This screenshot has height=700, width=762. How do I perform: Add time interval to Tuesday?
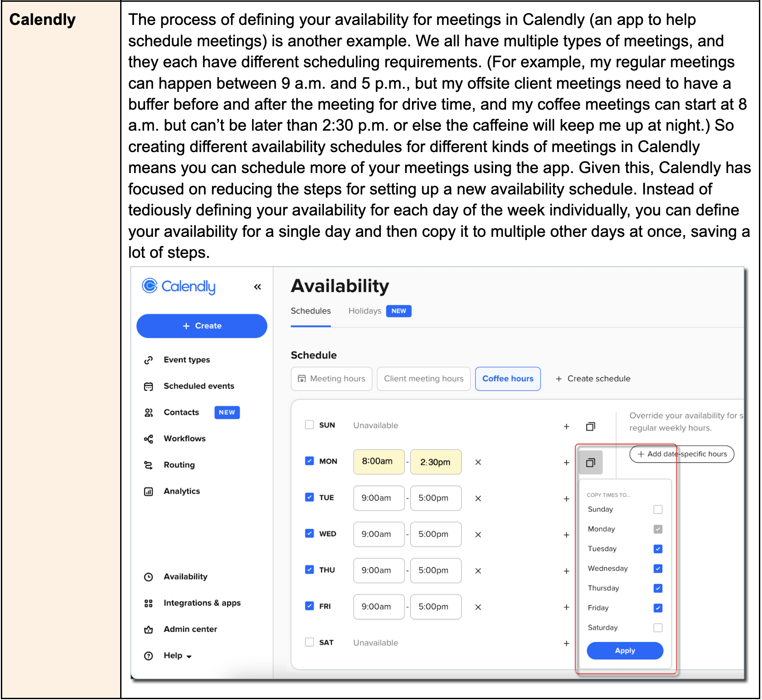[566, 499]
